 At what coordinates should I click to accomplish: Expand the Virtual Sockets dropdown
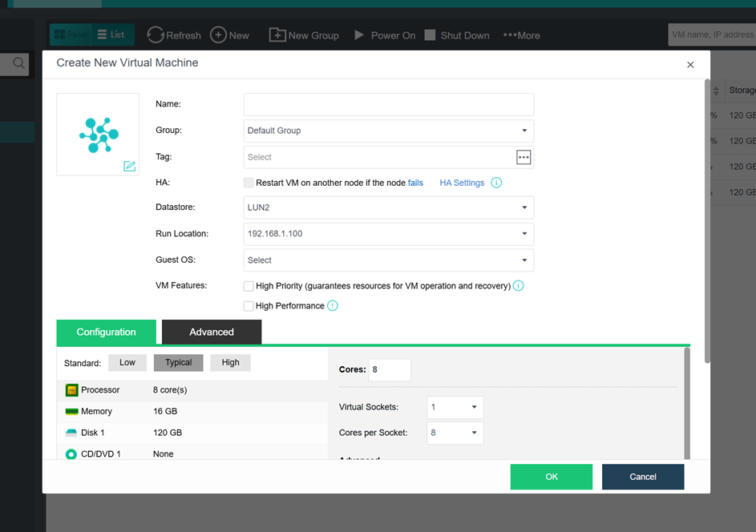455,407
